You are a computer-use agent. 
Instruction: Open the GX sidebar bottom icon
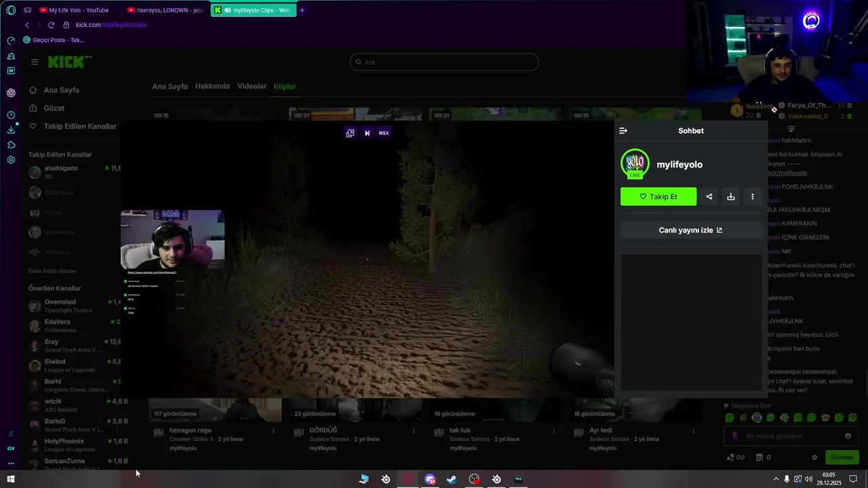(11, 448)
